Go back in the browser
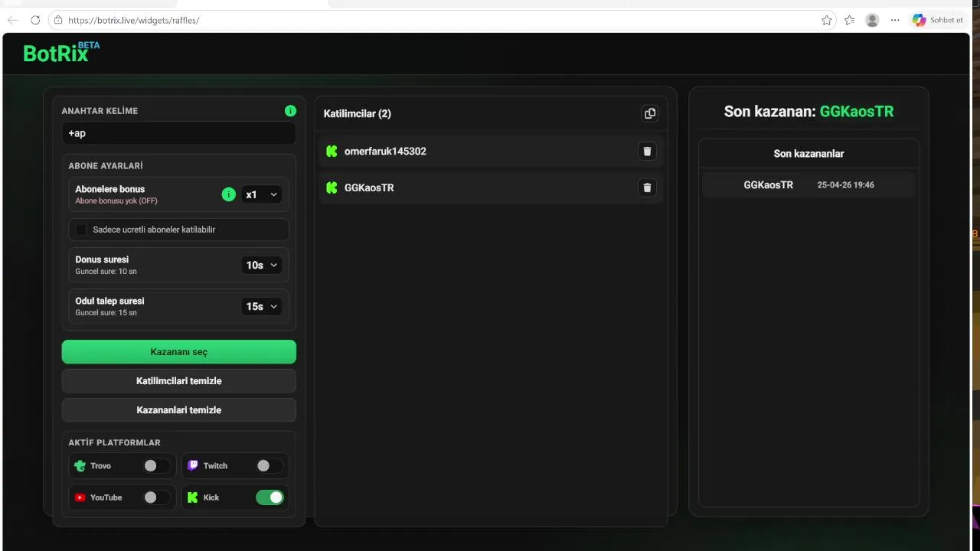Viewport: 980px width, 551px height. pos(12,20)
